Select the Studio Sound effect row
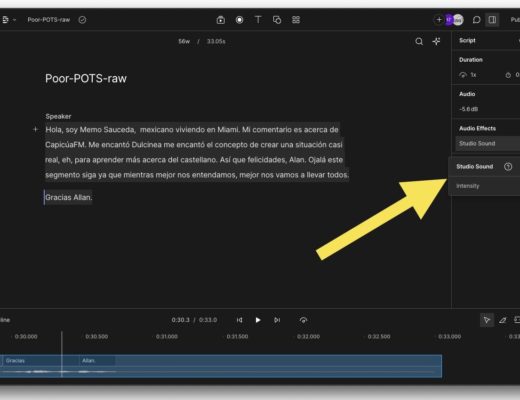The height and width of the screenshot is (400, 520). [x=488, y=144]
